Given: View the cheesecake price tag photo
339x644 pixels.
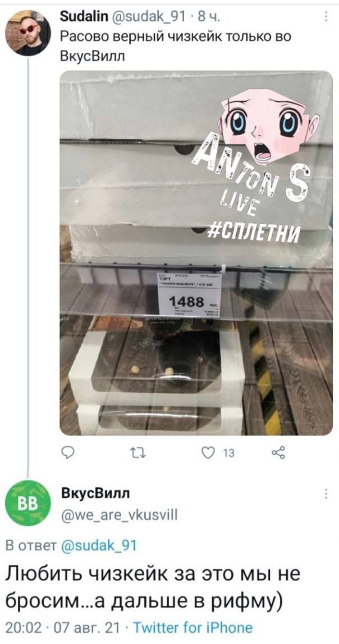Looking at the screenshot, I should pyautogui.click(x=196, y=253).
